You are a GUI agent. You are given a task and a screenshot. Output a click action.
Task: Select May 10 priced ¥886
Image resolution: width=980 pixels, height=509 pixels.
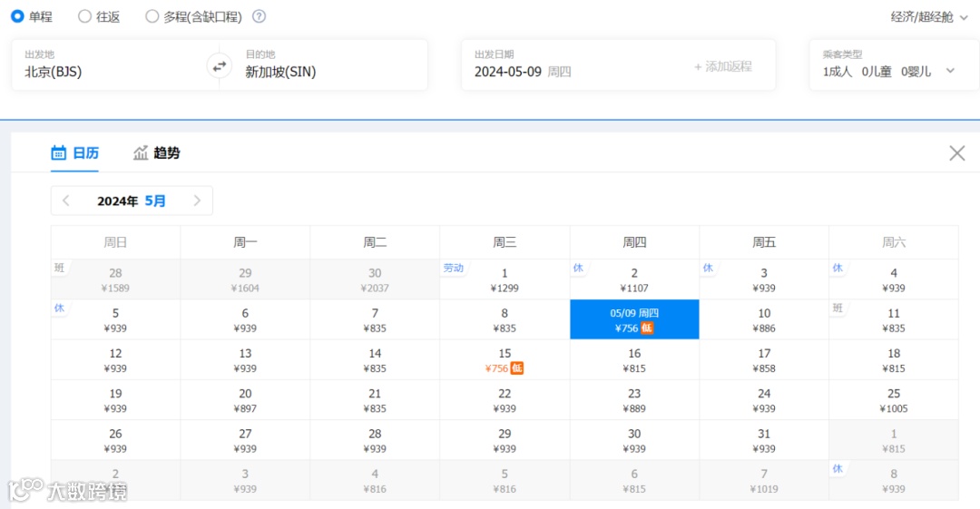click(764, 319)
